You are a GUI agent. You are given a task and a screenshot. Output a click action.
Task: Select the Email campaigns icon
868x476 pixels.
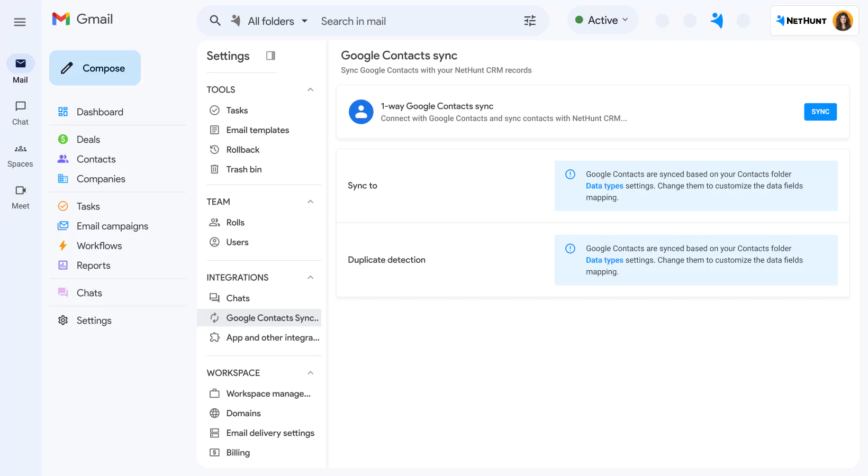(x=62, y=226)
